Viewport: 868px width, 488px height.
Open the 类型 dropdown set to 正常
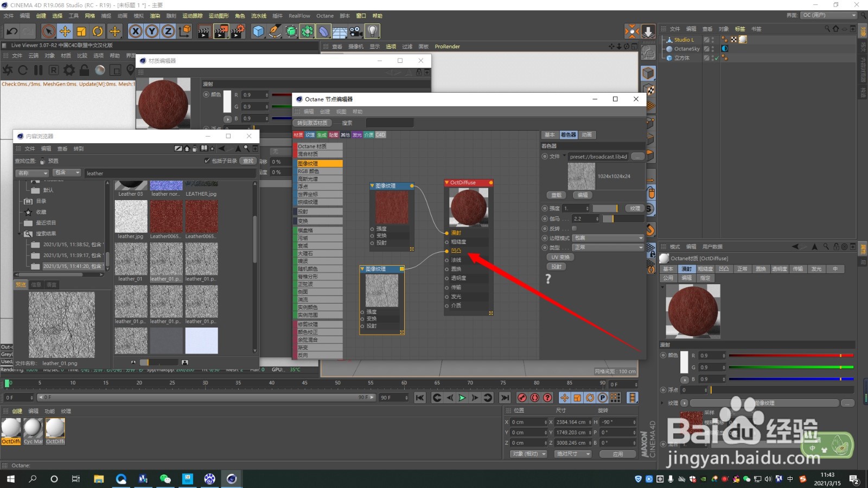point(608,247)
